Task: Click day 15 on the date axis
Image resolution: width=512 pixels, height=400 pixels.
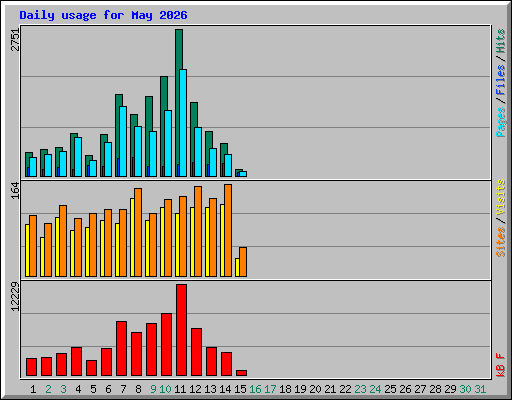Action: [x=240, y=389]
